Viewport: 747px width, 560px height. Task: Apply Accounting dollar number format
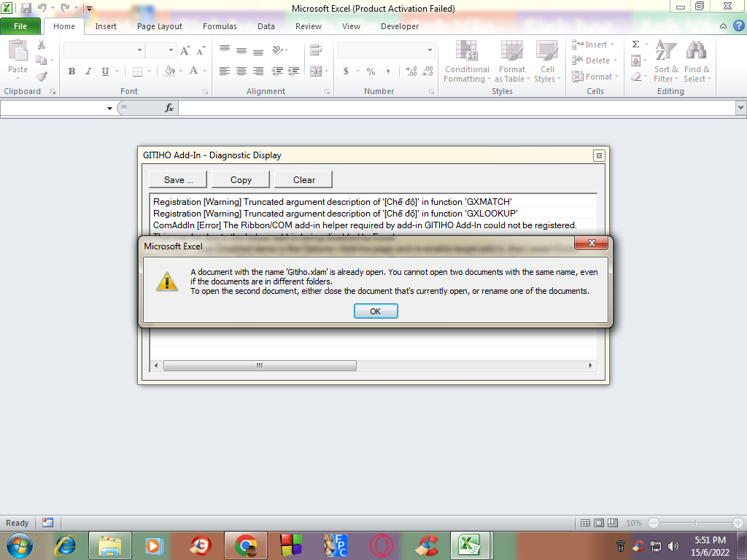(346, 71)
